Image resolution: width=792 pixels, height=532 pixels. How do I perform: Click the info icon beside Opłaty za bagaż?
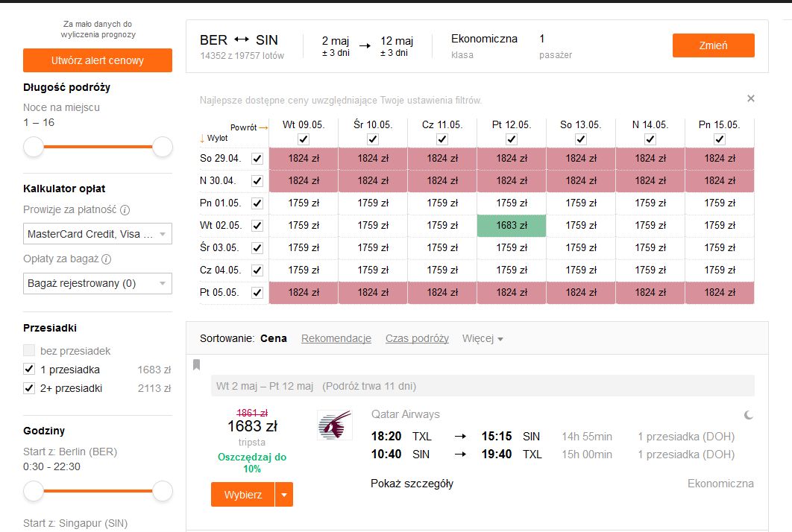click(x=106, y=259)
